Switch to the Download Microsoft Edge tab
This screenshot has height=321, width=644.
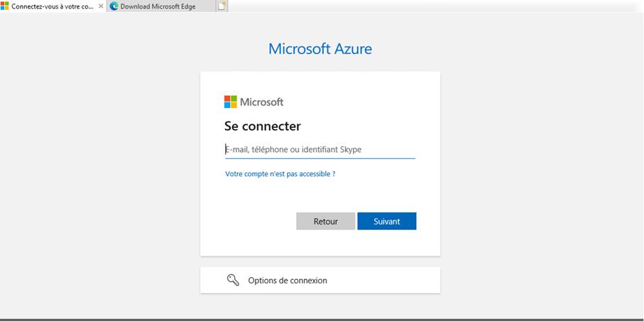click(161, 6)
